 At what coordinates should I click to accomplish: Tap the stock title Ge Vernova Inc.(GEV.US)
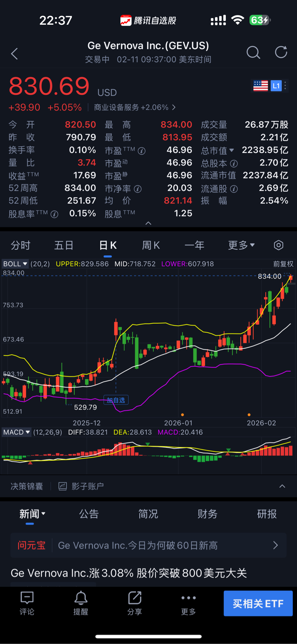click(x=148, y=46)
